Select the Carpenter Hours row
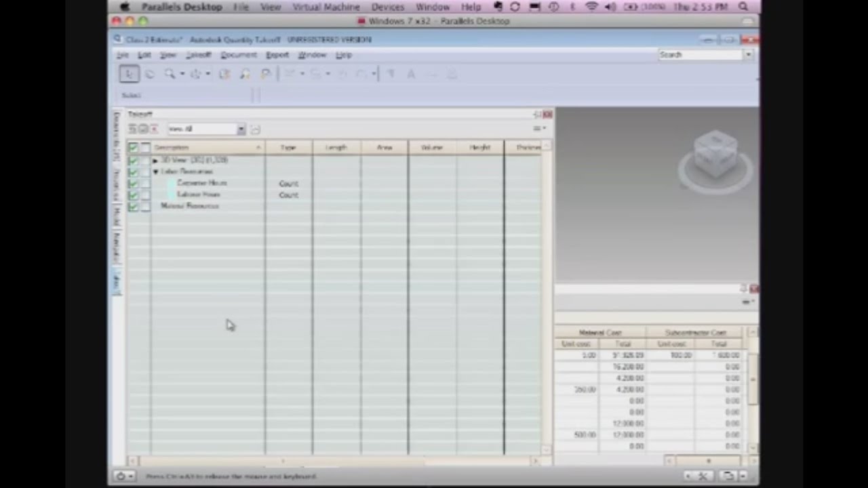The width and height of the screenshot is (868, 488). click(x=202, y=183)
